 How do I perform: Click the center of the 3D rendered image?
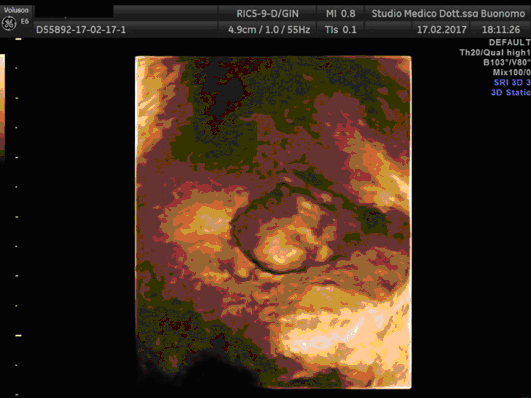273,222
